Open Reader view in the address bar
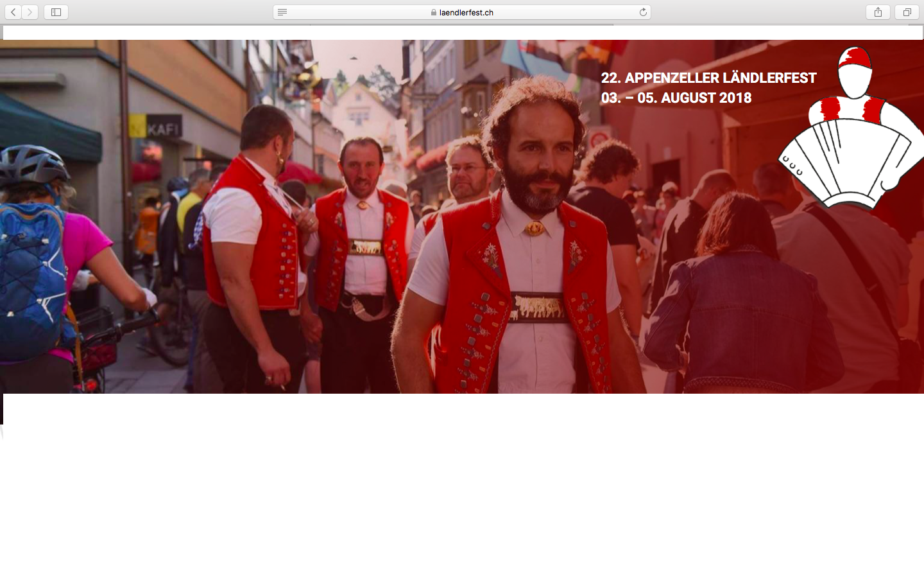The image size is (924, 578). 282,12
